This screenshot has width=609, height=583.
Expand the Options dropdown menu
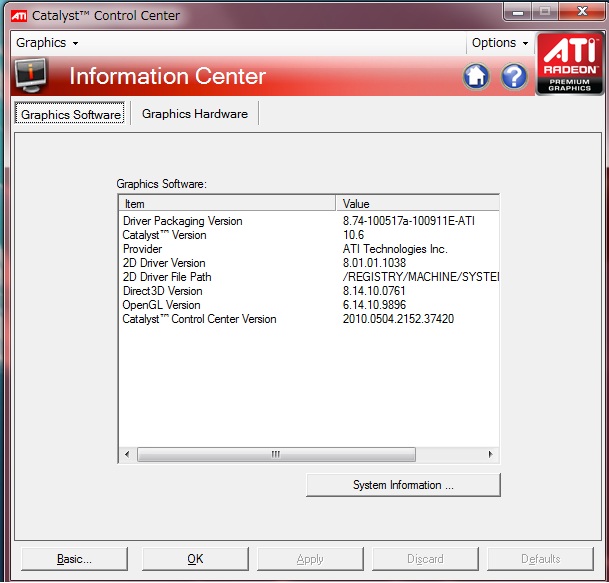499,43
